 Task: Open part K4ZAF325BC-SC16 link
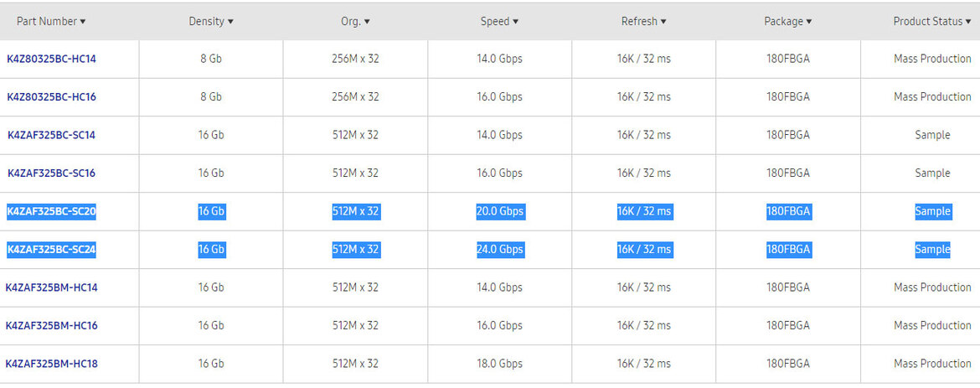[51, 173]
